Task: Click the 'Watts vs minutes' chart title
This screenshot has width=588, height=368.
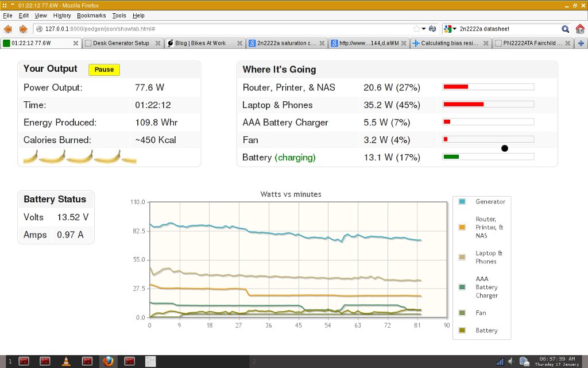Action: tap(291, 194)
